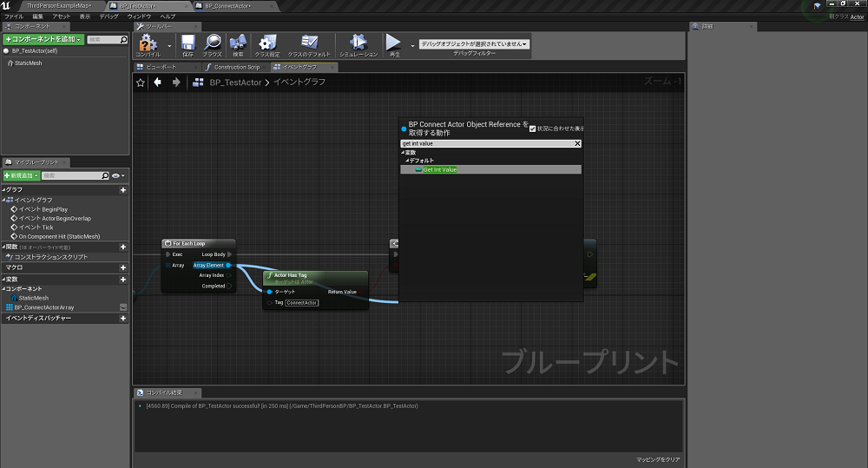Open the Browse (ブラウズ) magnifier icon
This screenshot has height=468, width=868.
coord(212,43)
